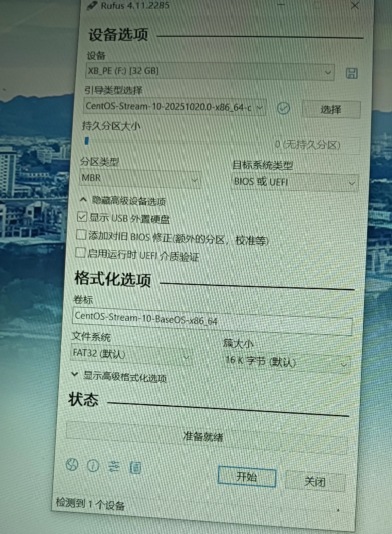Image resolution: width=392 pixels, height=534 pixels.
Task: Show the log icon
Action: pyautogui.click(x=135, y=468)
